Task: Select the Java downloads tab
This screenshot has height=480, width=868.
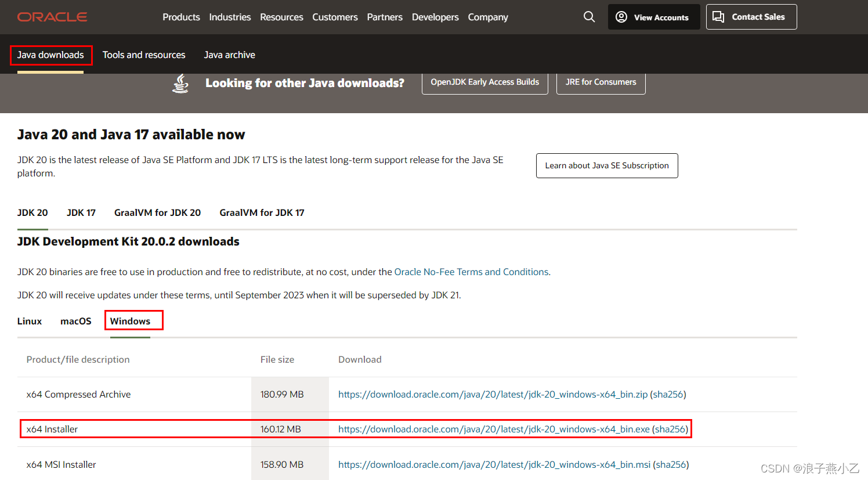Action: pos(50,55)
